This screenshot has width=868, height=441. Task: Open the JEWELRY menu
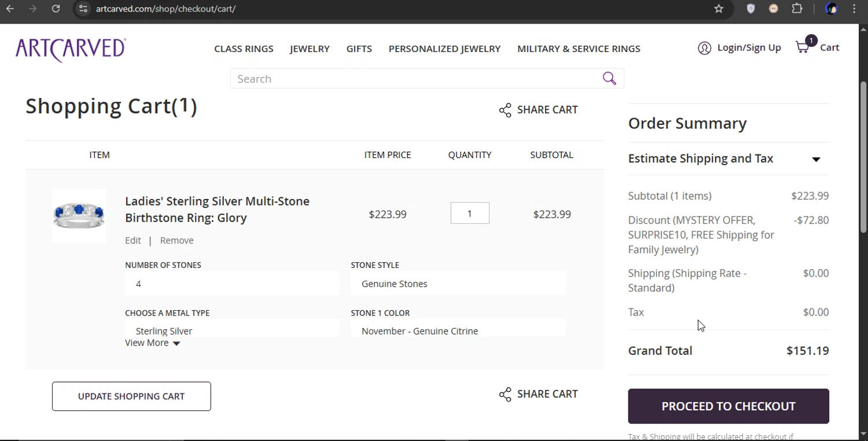[310, 49]
